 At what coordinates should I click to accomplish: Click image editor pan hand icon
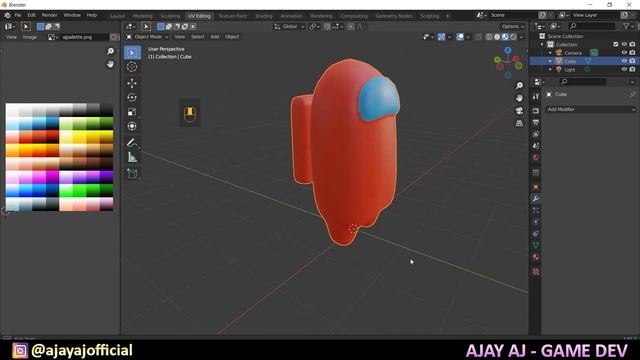click(110, 64)
